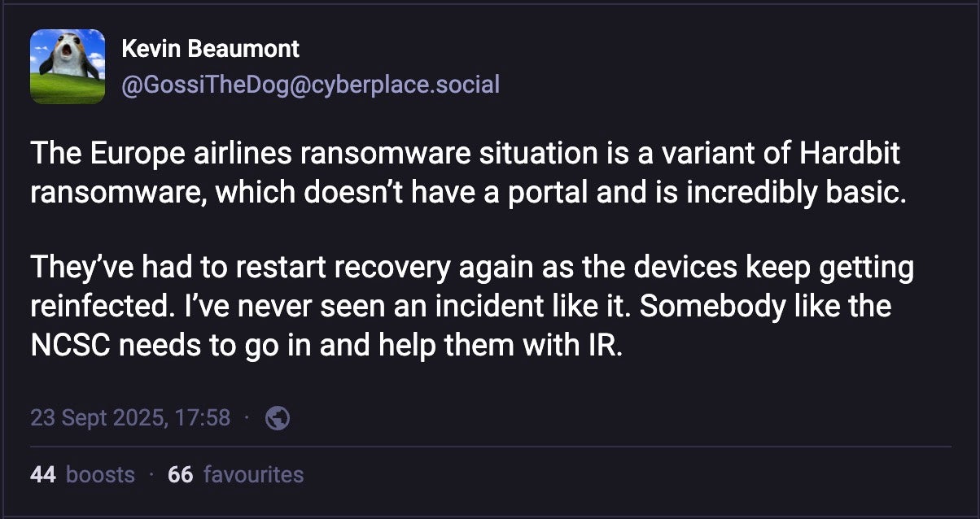Screen dimensions: 980x519
Task: Click the number 66 in the favourites count
Action: pos(180,474)
